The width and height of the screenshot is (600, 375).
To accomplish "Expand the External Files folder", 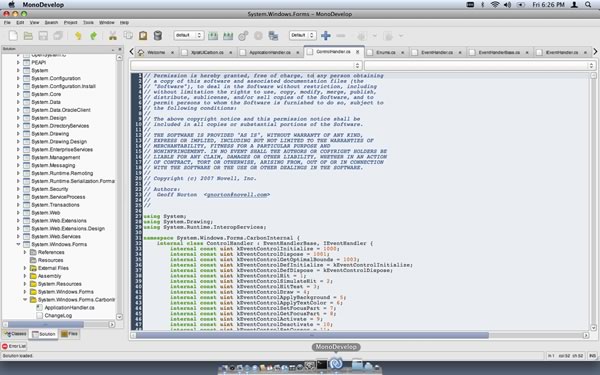I will [25, 268].
